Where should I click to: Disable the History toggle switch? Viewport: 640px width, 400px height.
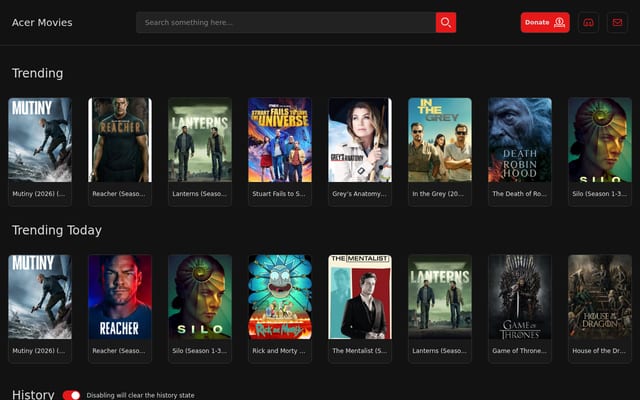[x=71, y=395]
